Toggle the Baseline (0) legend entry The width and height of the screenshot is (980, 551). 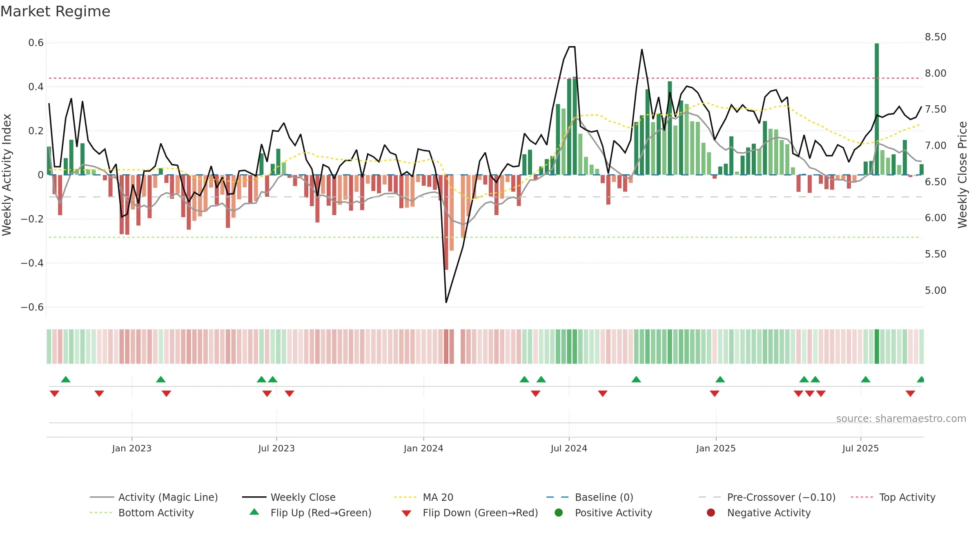590,497
